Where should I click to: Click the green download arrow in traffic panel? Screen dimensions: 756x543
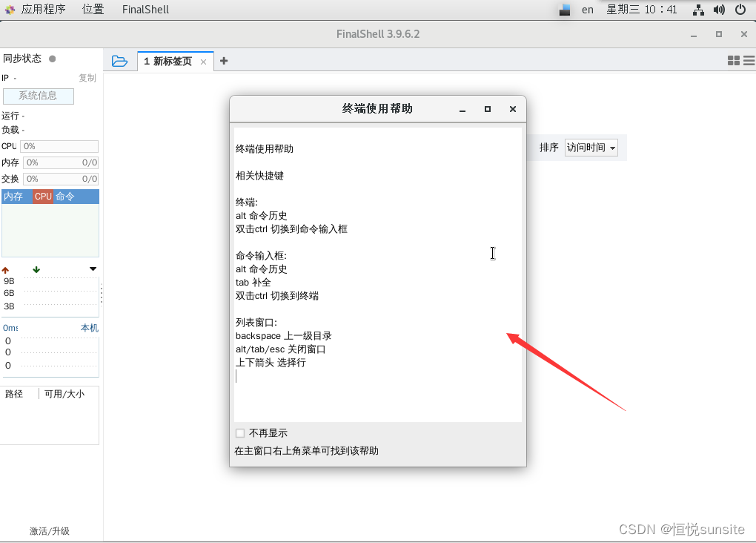coord(36,269)
